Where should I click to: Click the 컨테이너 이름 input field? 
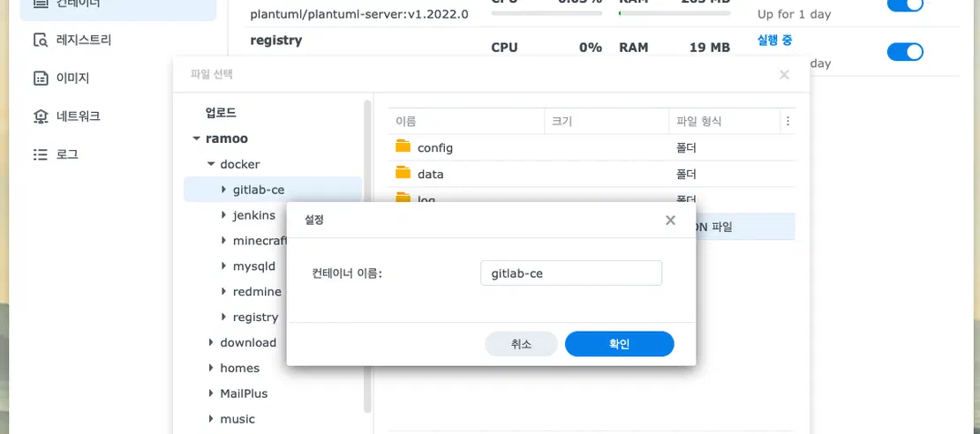(571, 273)
